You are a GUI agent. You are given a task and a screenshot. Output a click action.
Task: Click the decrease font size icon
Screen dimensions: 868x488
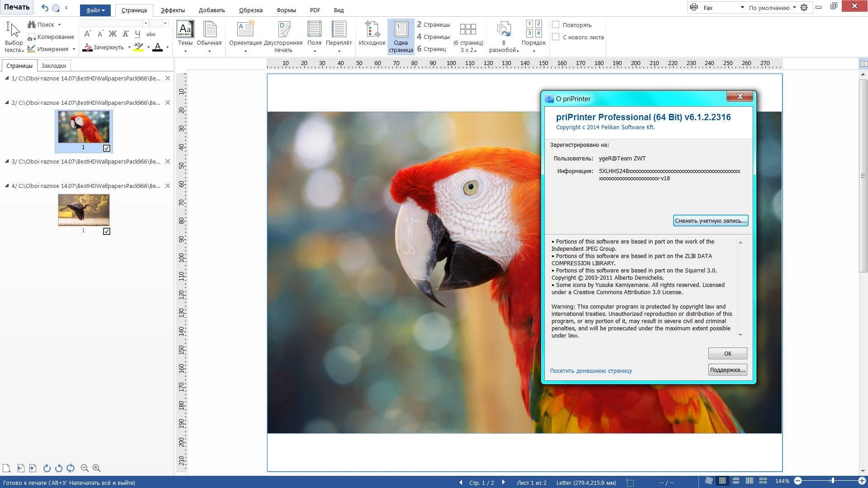coord(100,34)
